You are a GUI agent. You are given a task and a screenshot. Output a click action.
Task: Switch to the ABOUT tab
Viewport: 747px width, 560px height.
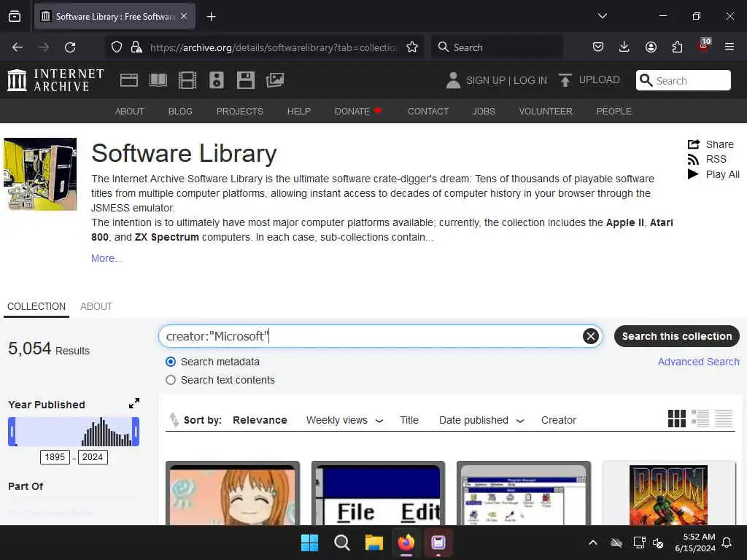(x=96, y=307)
